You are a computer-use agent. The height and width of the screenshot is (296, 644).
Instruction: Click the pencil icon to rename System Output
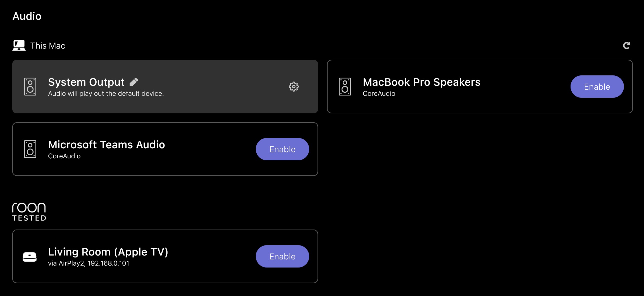[134, 82]
